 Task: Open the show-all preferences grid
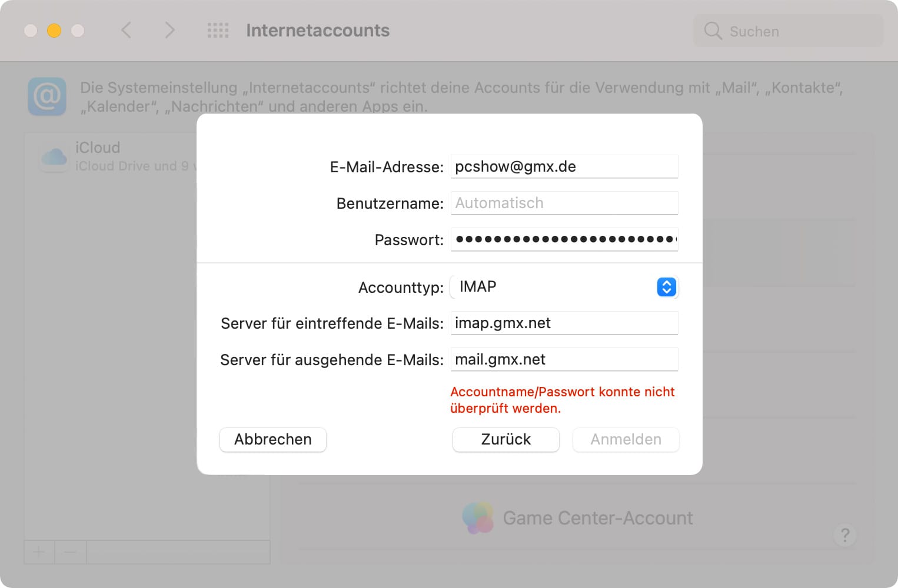pos(218,31)
